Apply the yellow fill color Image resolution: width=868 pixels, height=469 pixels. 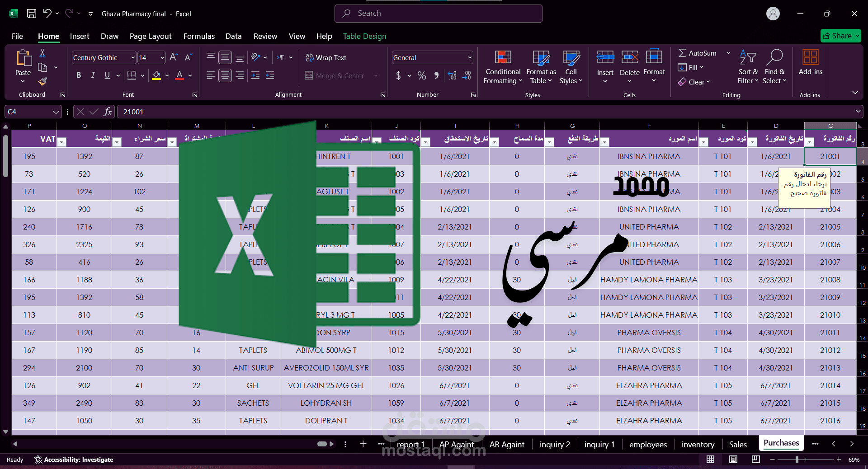tap(156, 75)
